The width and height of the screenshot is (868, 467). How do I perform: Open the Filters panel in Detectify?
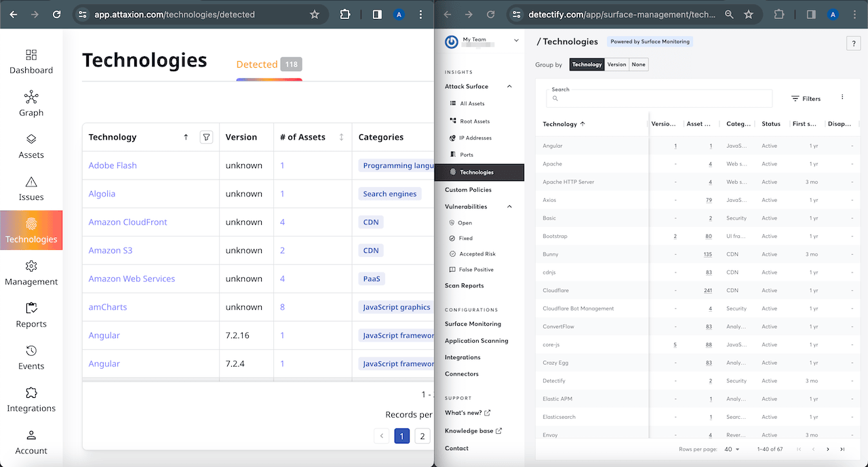pos(806,98)
